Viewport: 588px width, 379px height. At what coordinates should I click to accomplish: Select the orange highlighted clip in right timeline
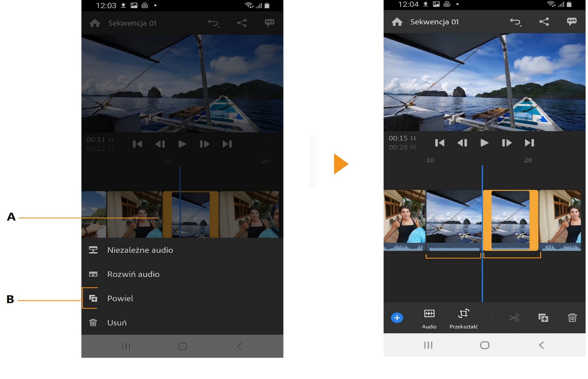pos(510,220)
